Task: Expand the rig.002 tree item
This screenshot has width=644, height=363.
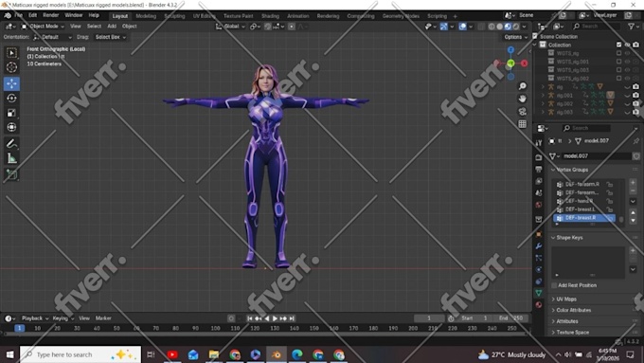Action: [543, 103]
